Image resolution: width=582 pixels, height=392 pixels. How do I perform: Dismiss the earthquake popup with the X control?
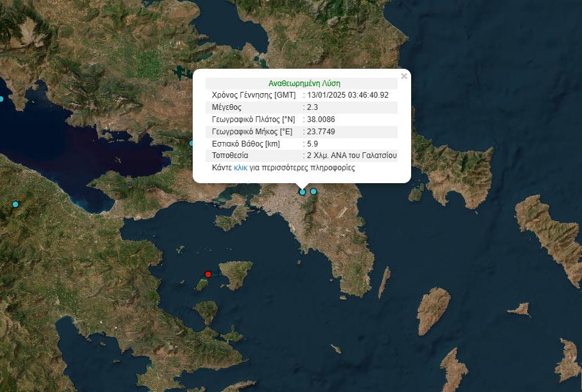tap(404, 75)
